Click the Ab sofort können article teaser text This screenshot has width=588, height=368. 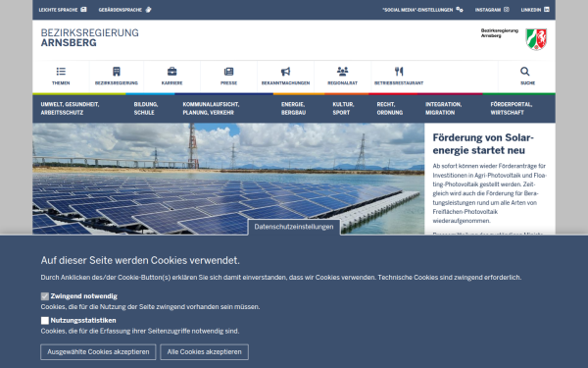[490, 193]
